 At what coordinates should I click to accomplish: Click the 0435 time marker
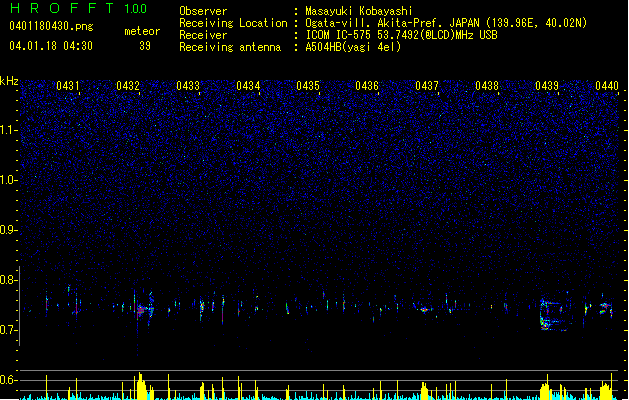(x=308, y=86)
